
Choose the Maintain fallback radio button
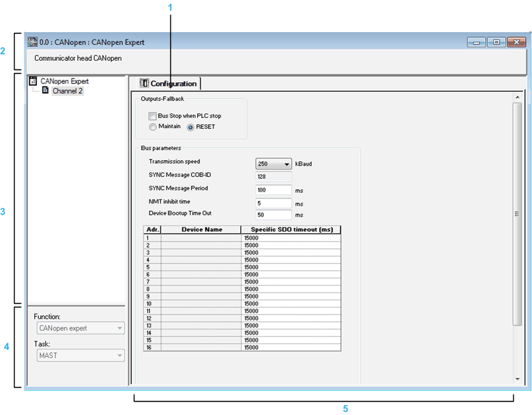pyautogui.click(x=153, y=127)
